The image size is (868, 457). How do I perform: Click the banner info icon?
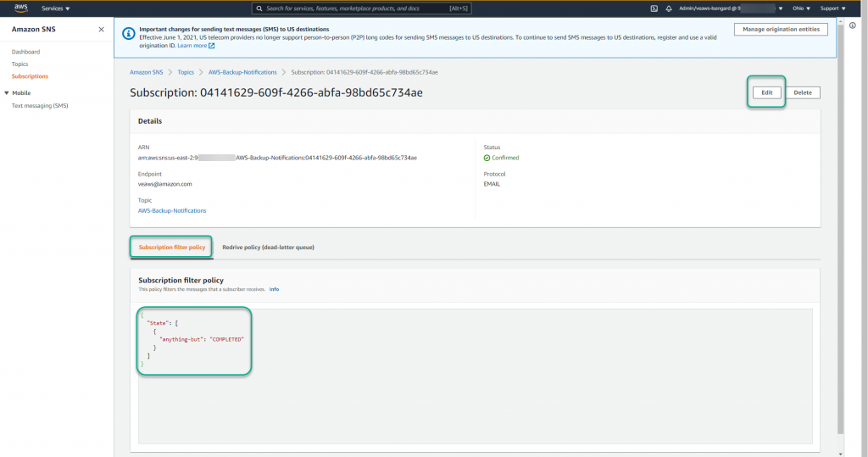pos(129,34)
